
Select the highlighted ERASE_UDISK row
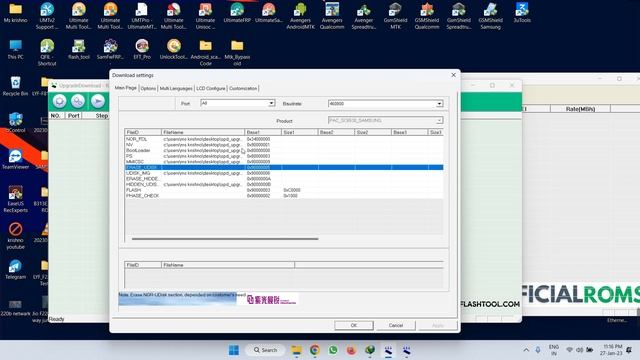tap(284, 167)
